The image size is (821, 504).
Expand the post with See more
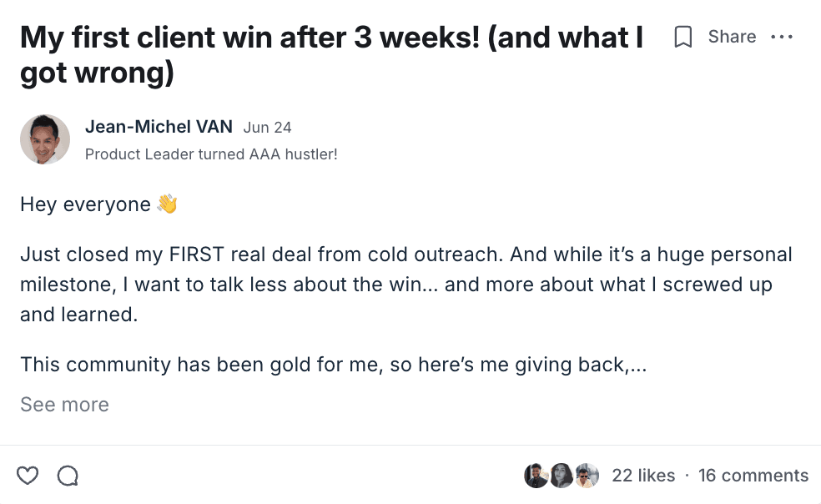point(64,405)
